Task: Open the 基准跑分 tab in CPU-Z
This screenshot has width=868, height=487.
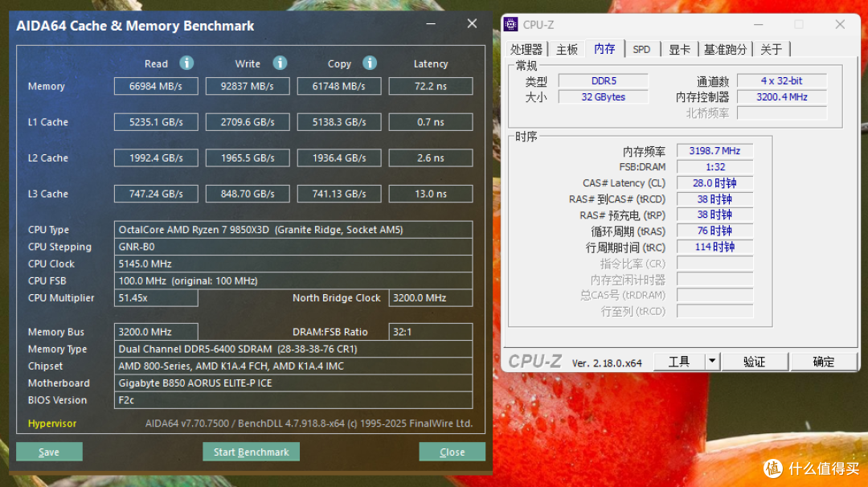Action: click(725, 49)
